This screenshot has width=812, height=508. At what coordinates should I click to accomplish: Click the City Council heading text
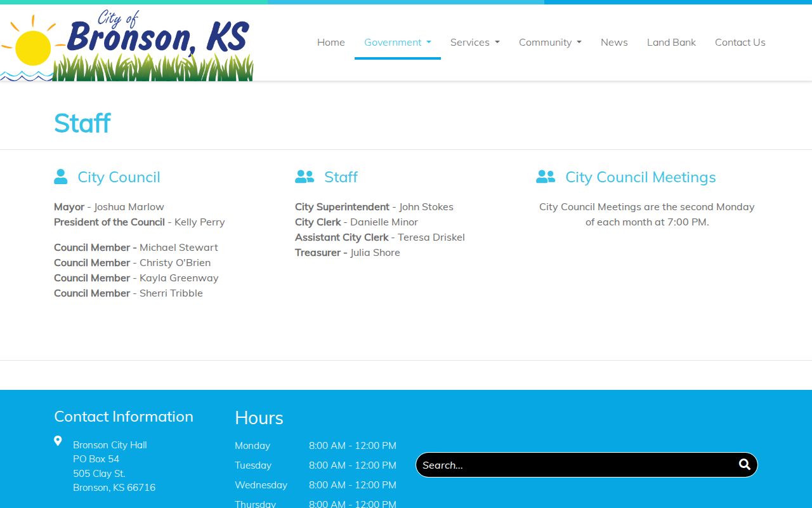119,177
